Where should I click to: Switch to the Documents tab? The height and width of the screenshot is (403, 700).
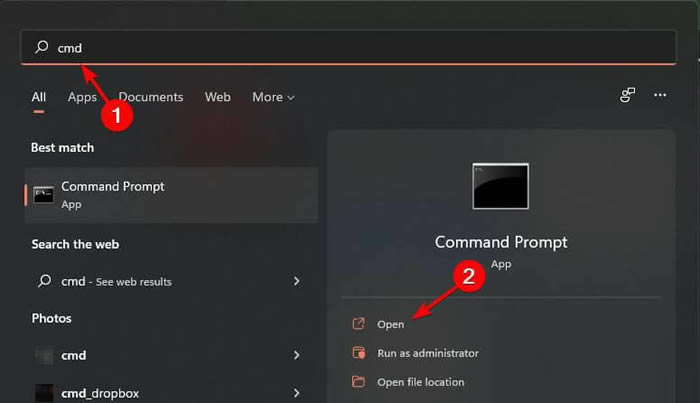(x=151, y=97)
